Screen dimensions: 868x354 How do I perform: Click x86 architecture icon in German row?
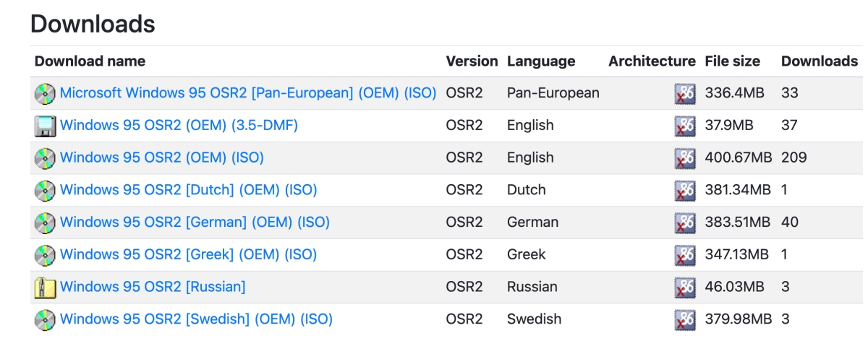coord(684,223)
